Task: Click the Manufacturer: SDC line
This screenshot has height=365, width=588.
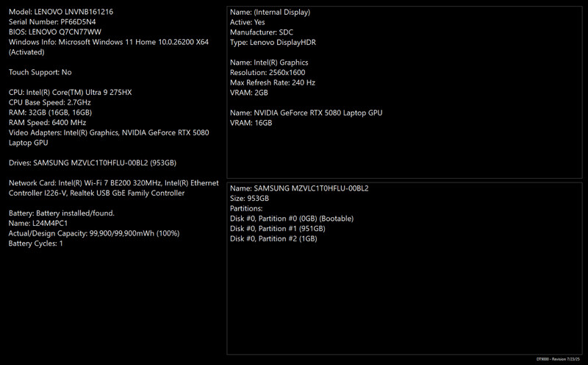Action: (262, 32)
